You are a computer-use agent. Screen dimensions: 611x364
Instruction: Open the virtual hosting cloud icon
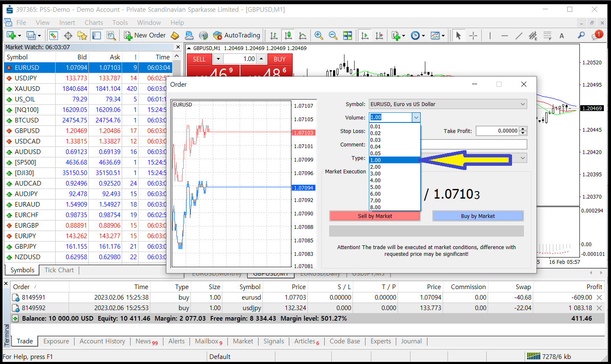point(189,36)
